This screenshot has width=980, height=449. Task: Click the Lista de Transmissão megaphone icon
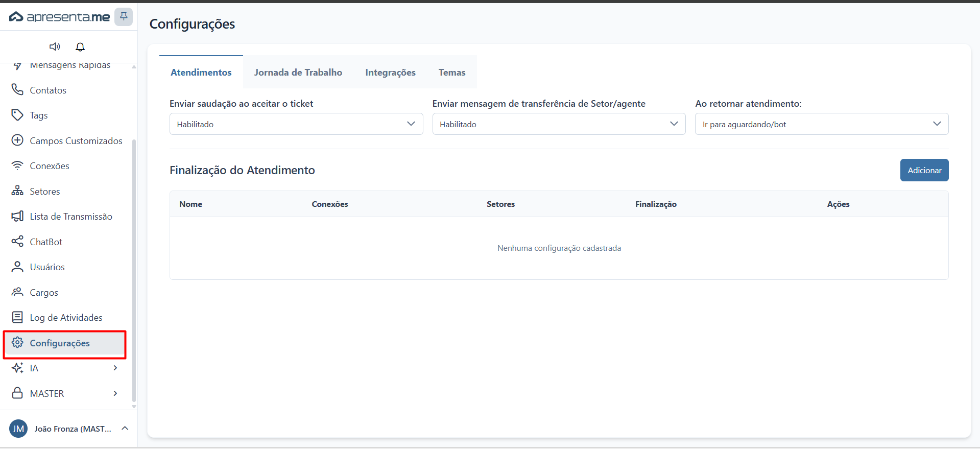click(17, 216)
